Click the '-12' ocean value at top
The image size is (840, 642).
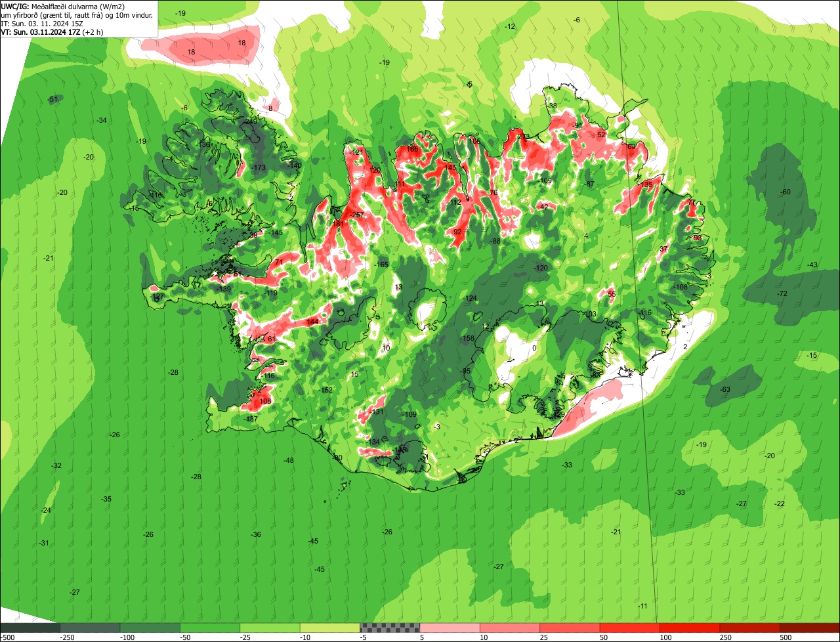tap(510, 26)
